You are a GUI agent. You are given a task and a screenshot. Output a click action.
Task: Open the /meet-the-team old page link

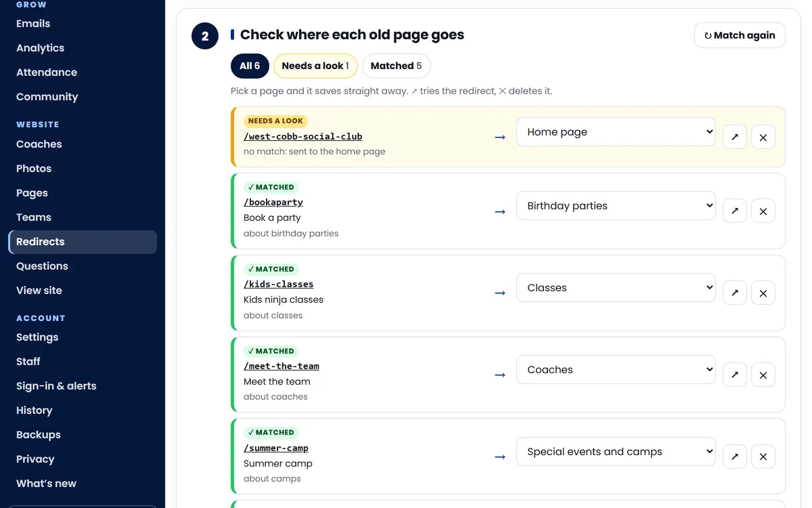(x=281, y=366)
